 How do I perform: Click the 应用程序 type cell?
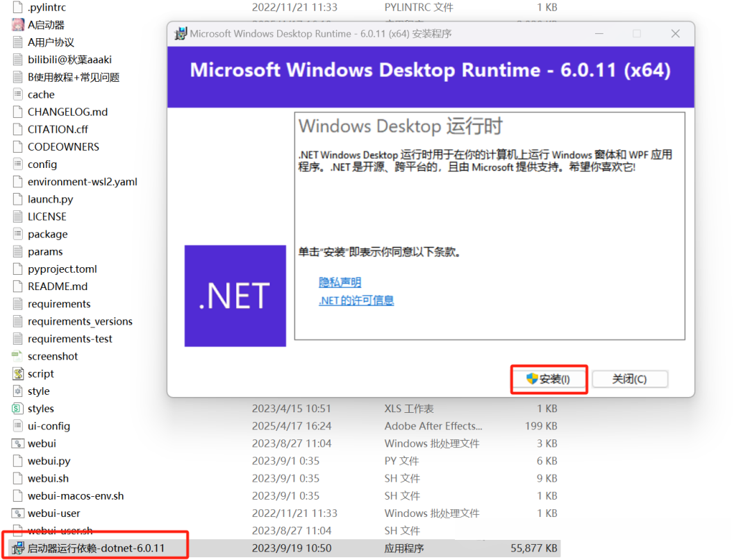(404, 548)
